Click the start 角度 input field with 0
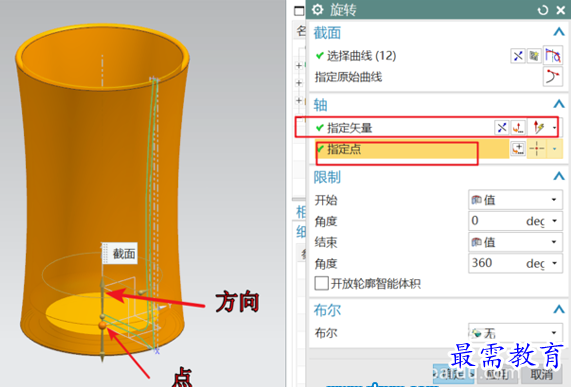The image size is (572, 387). [496, 221]
